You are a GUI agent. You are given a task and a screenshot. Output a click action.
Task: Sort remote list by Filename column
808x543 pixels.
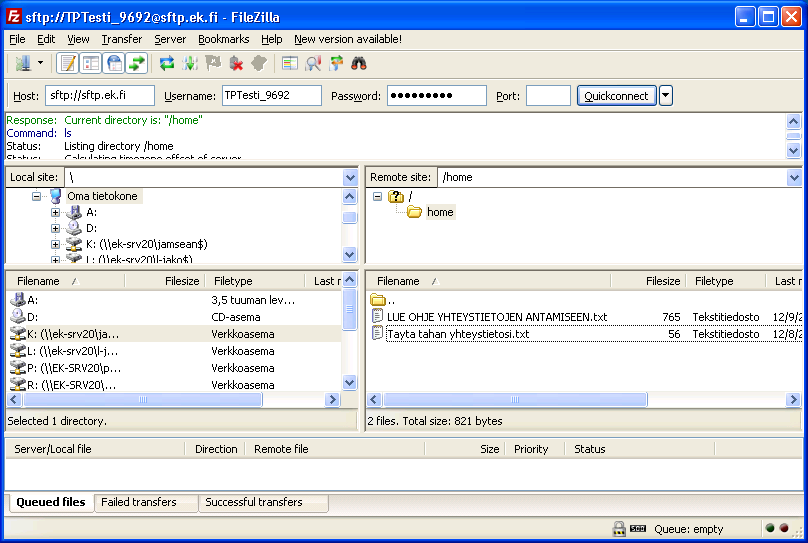coord(489,281)
